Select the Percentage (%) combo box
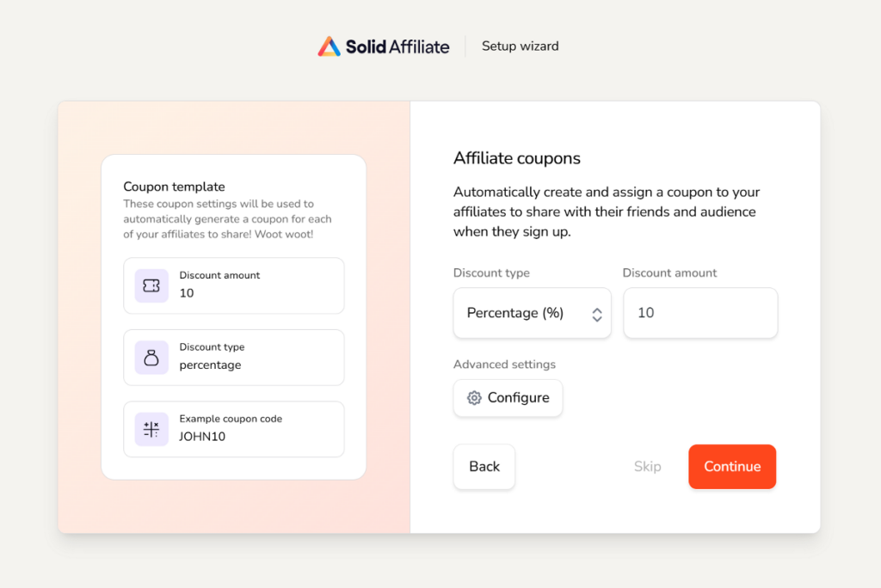The height and width of the screenshot is (588, 881). tap(532, 313)
